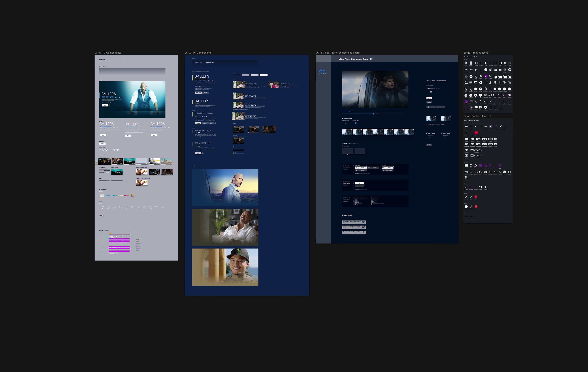Click the purple checkmark circle icon

click(x=486, y=76)
